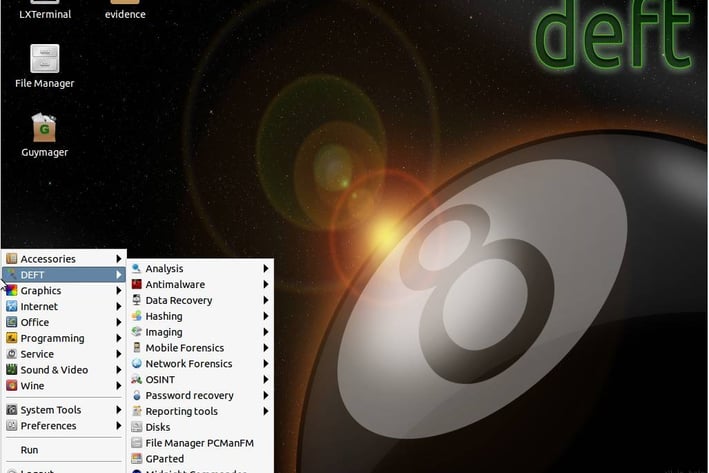709x473 pixels.
Task: Click the Sound & Video icon
Action: pyautogui.click(x=12, y=369)
